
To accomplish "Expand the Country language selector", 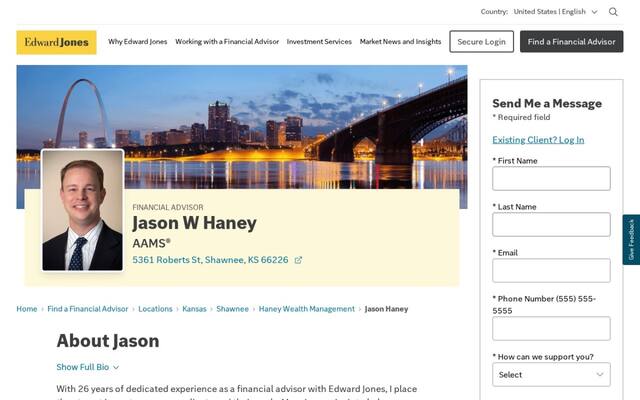I will pyautogui.click(x=556, y=12).
